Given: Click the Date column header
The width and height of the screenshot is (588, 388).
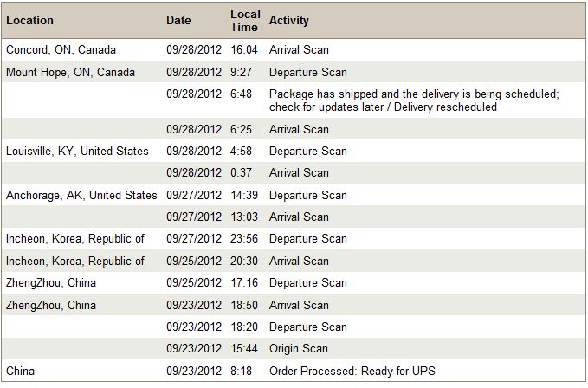Looking at the screenshot, I should (x=178, y=20).
